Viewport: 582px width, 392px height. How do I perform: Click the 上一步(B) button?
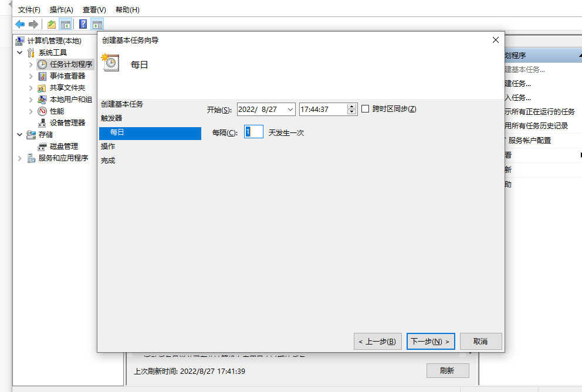click(x=377, y=341)
